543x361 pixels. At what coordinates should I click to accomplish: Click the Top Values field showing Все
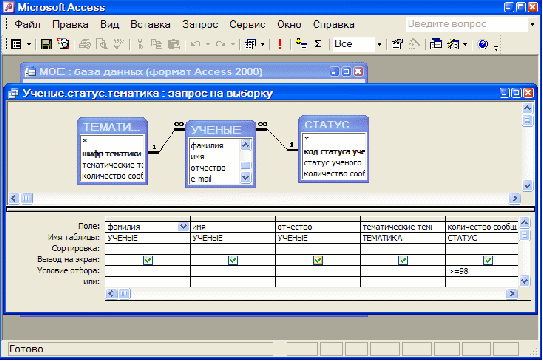(x=354, y=44)
